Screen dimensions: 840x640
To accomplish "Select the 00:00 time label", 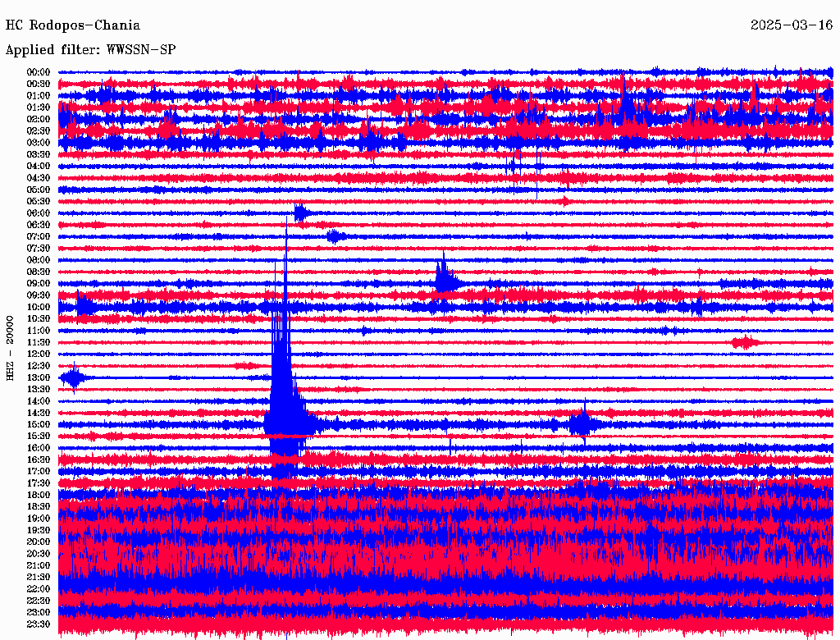I will tap(39, 72).
